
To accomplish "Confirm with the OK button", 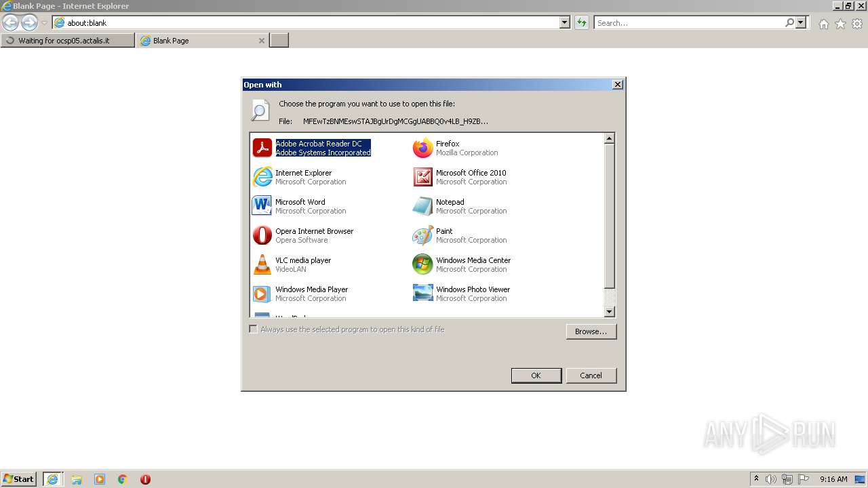I will tap(536, 375).
